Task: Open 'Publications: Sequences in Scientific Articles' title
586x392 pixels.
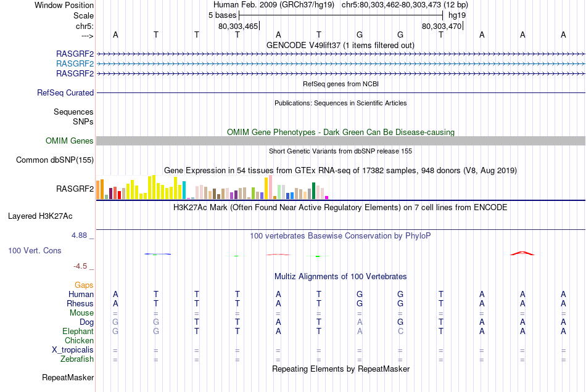Action: 340,103
